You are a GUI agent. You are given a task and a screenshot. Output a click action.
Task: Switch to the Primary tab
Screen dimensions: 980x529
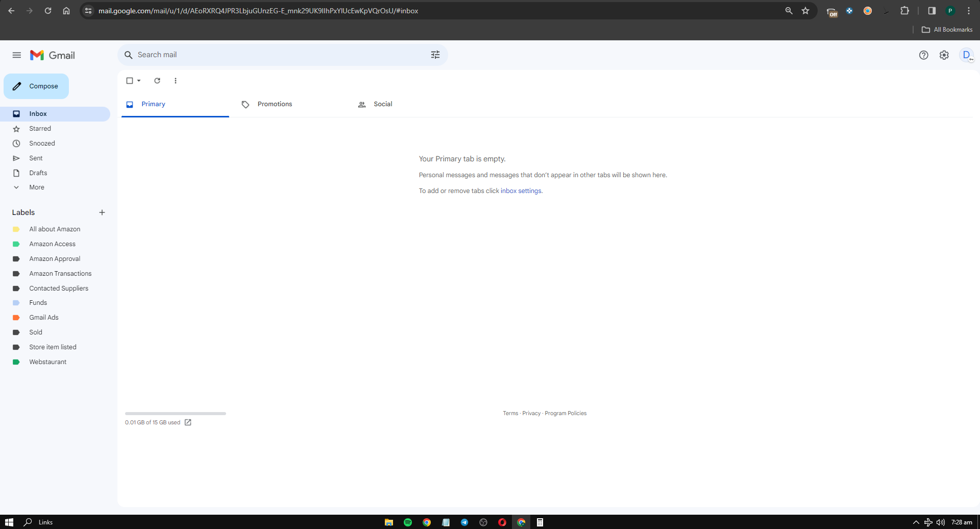[175, 104]
